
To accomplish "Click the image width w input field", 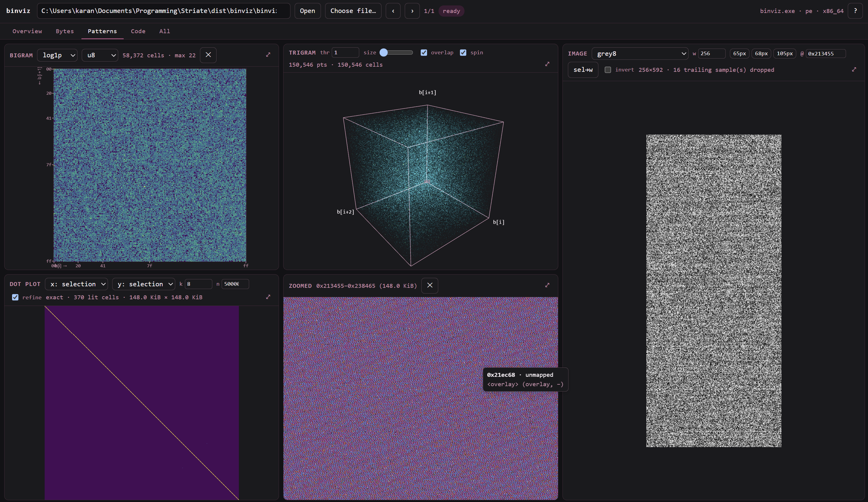I will coord(712,53).
